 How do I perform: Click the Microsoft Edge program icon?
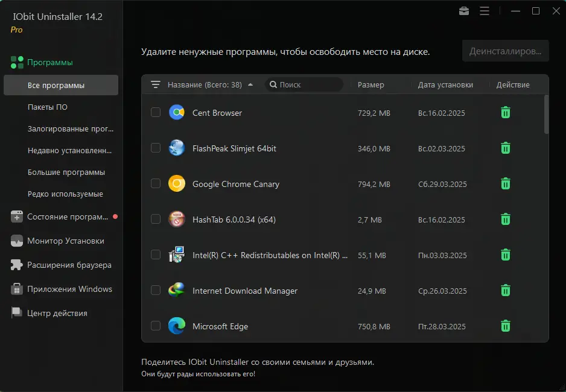(x=176, y=326)
